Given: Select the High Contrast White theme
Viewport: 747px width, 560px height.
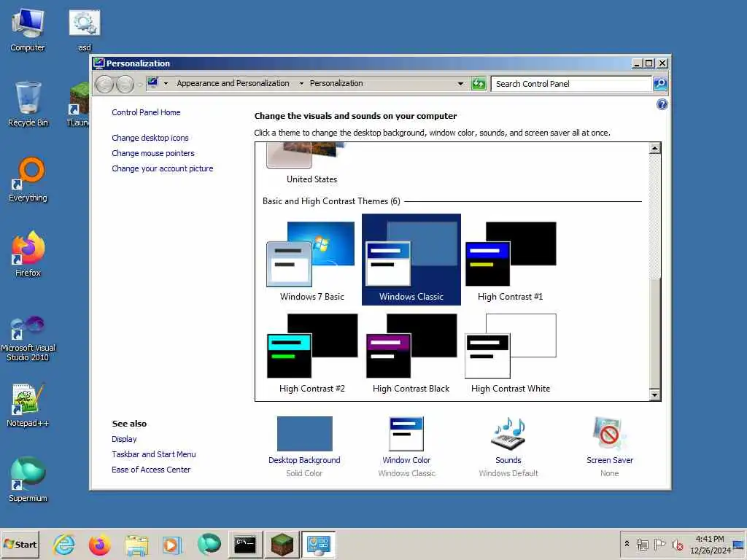Looking at the screenshot, I should click(x=510, y=353).
